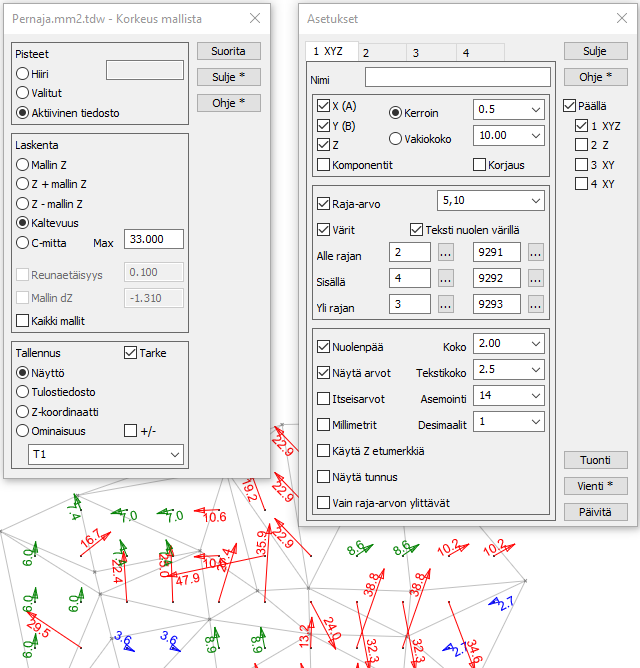Click the Tuonti button
Image resolution: width=640 pixels, height=668 pixels.
[596, 460]
